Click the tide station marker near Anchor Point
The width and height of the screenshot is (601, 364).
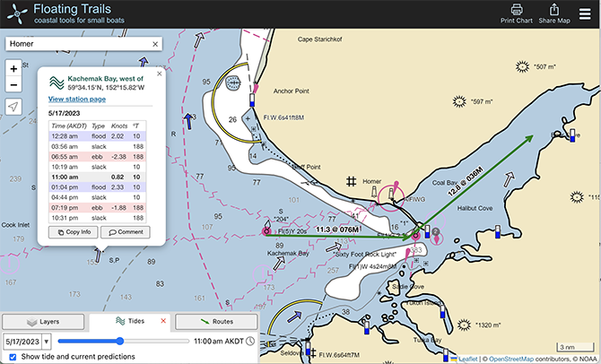tap(252, 100)
